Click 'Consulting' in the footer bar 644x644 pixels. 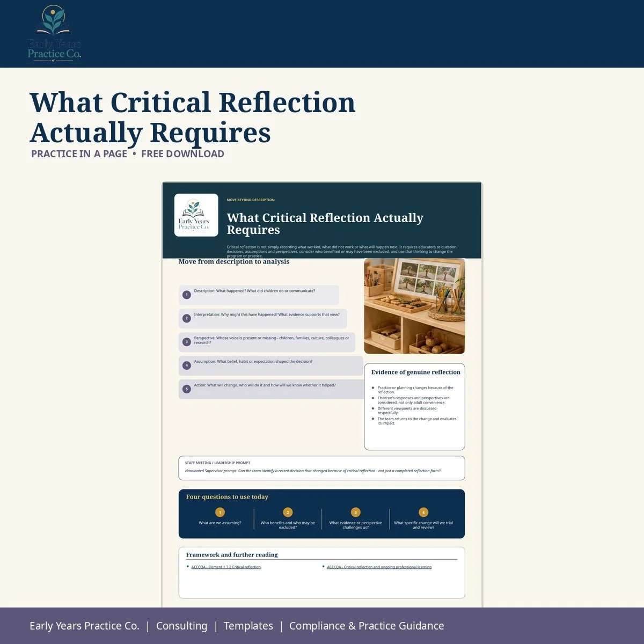click(181, 626)
